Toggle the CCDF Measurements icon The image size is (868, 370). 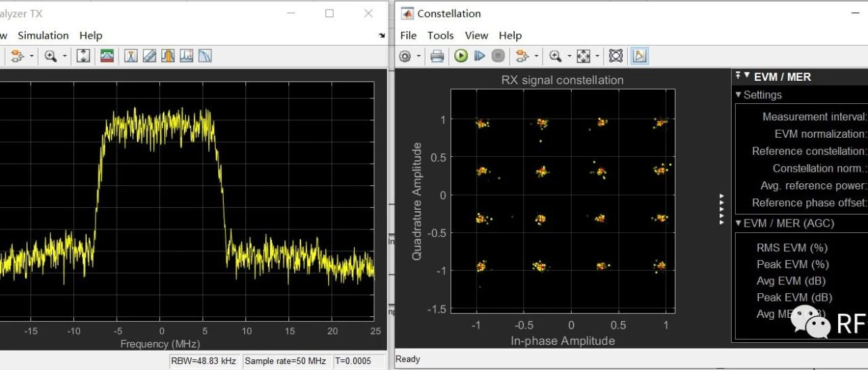coord(205,56)
